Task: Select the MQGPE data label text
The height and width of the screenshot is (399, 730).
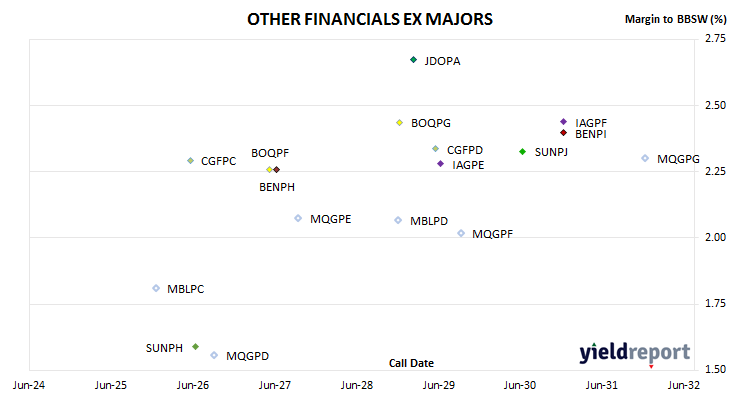Action: point(331,219)
